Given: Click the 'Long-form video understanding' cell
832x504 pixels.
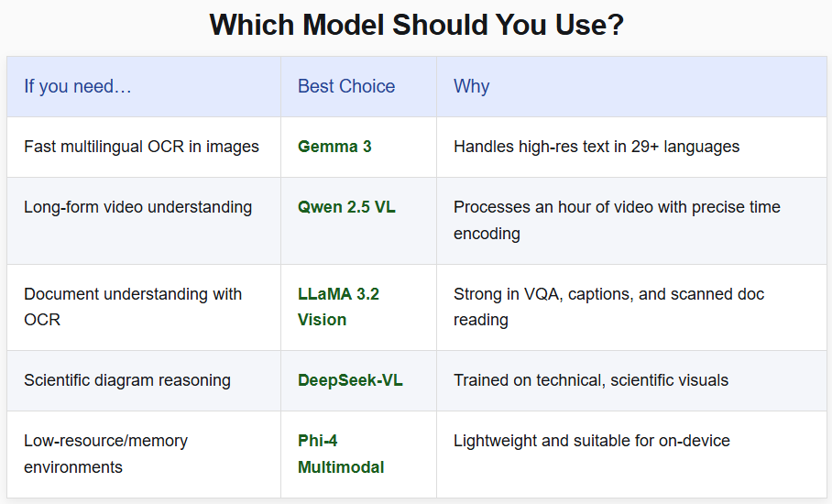Looking at the screenshot, I should click(137, 207).
